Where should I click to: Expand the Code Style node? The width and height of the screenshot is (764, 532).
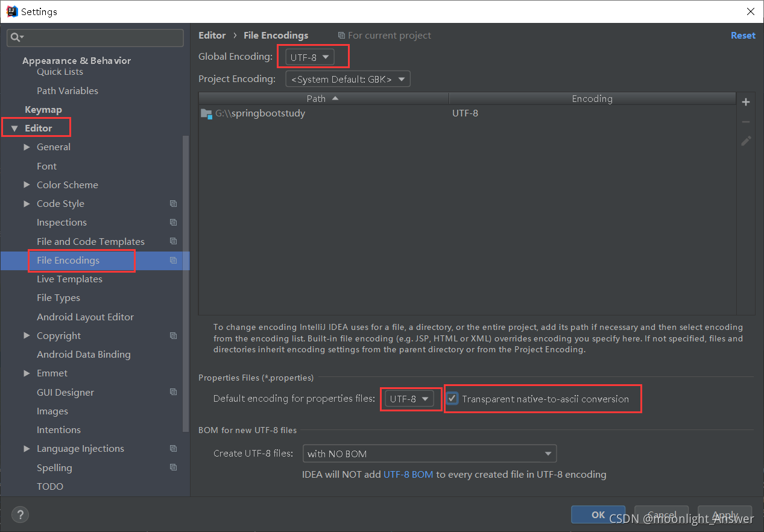27,204
